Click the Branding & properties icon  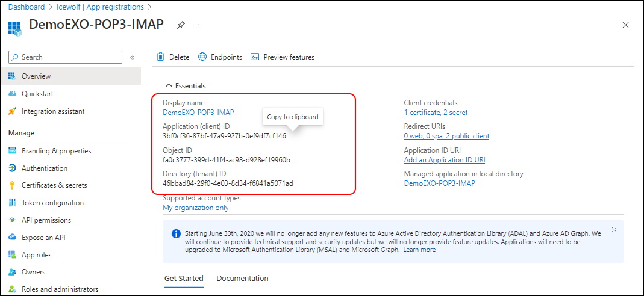tap(12, 151)
